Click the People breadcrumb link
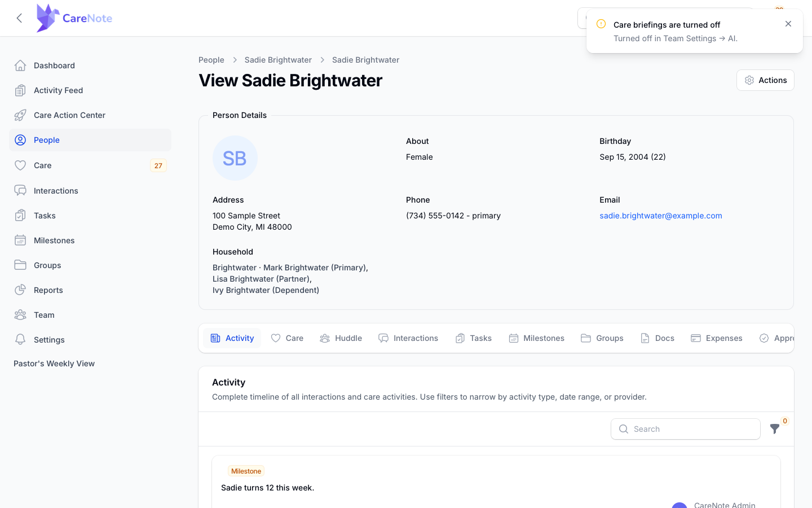 211,60
